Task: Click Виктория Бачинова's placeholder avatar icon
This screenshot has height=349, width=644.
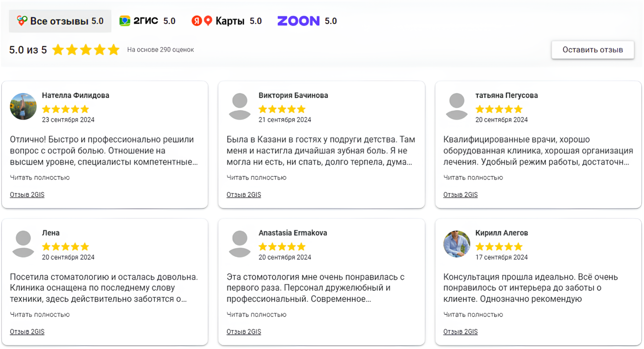Action: coord(240,106)
